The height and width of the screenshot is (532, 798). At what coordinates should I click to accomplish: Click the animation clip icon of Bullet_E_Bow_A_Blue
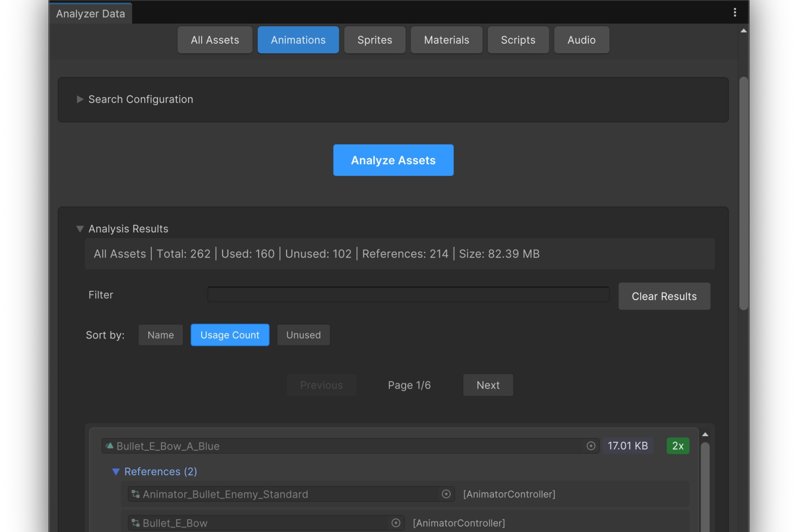click(109, 446)
